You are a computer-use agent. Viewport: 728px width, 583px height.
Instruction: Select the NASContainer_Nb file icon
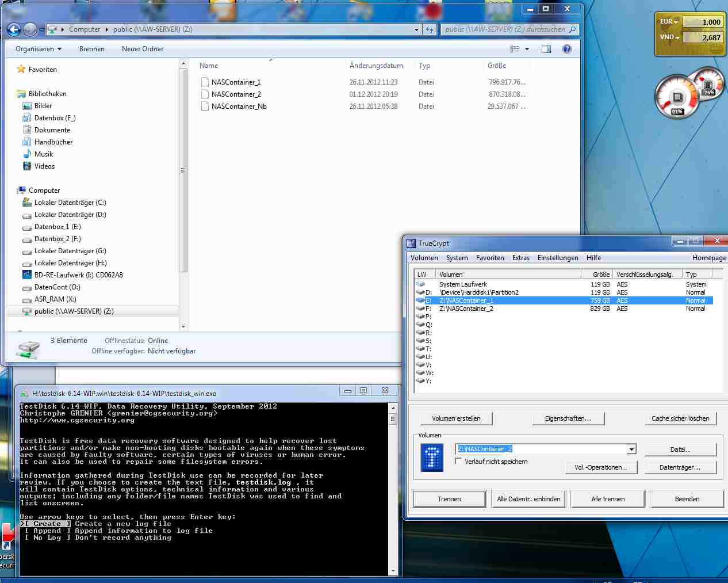(x=205, y=106)
